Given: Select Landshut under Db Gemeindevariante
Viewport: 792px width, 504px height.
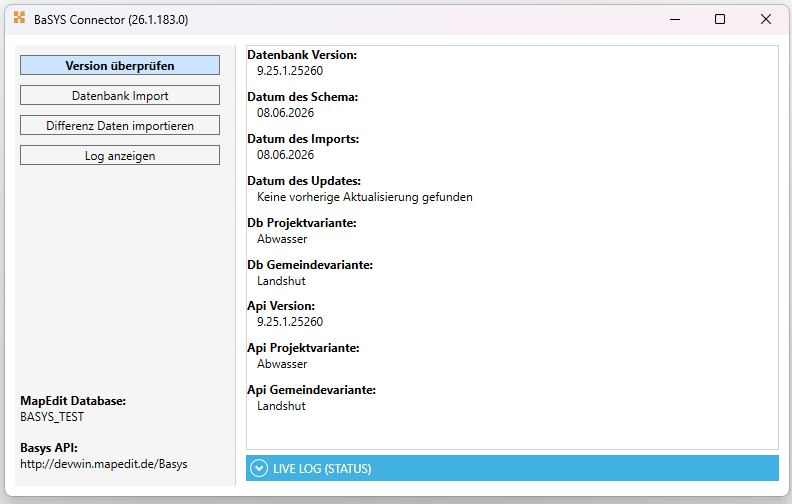Looking at the screenshot, I should tap(281, 281).
